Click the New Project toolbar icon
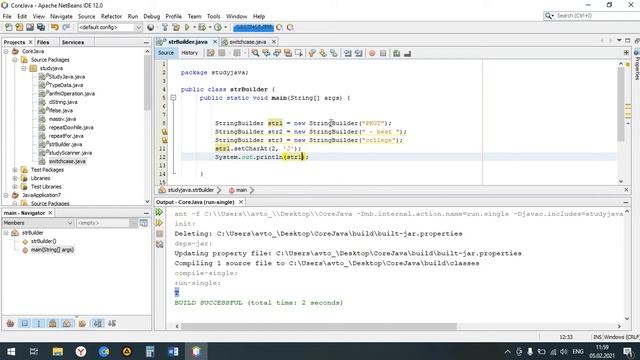 tap(19, 27)
